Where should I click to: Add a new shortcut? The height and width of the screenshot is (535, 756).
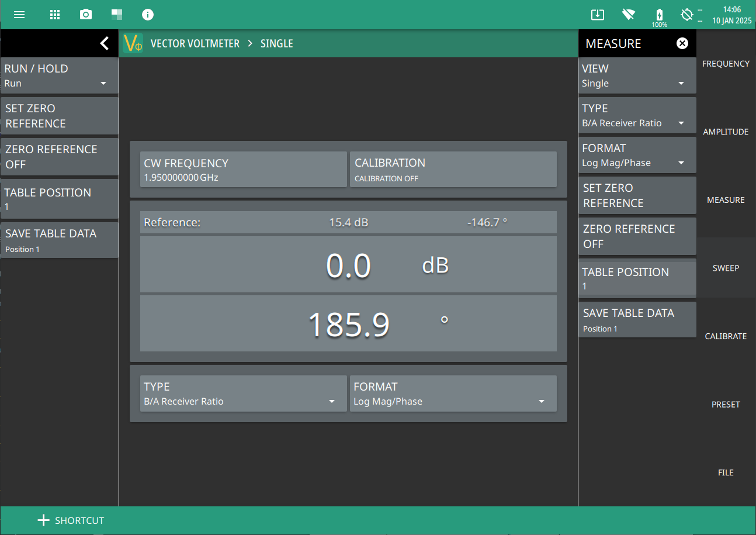(x=71, y=520)
